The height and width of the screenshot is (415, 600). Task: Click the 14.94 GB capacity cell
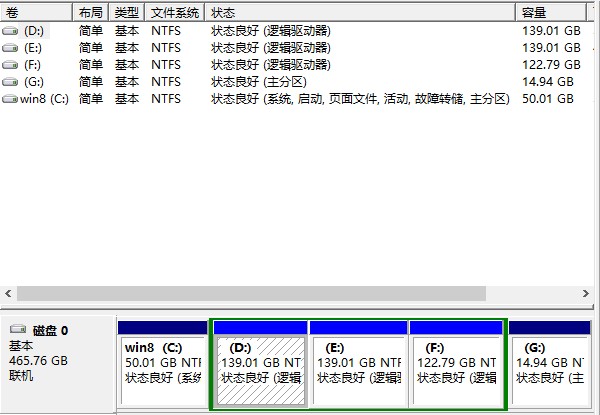point(548,81)
